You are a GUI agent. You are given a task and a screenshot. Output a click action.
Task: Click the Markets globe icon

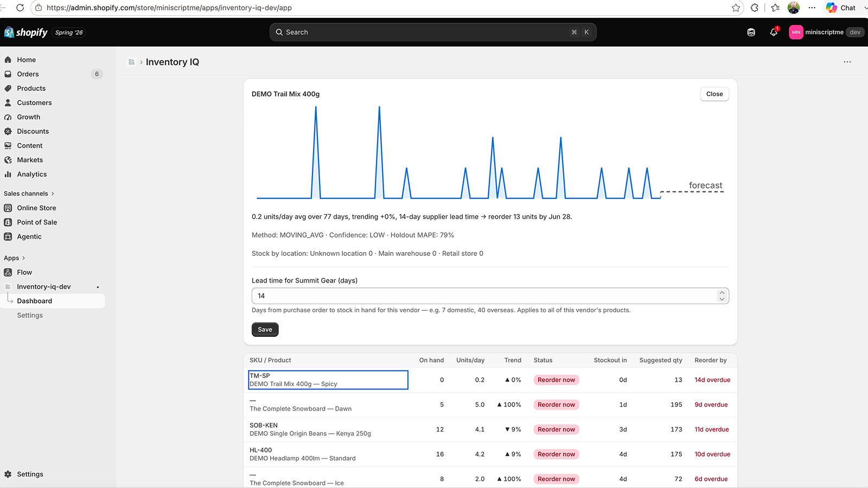coord(8,160)
